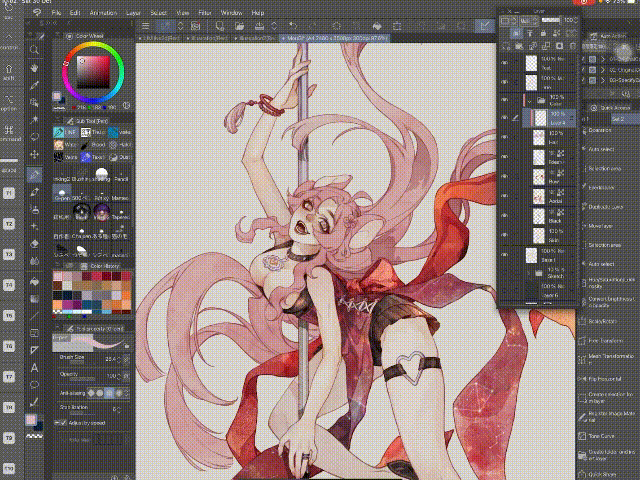The image size is (640, 480).
Task: Select the Zoom magnifier tool
Action: point(34,50)
